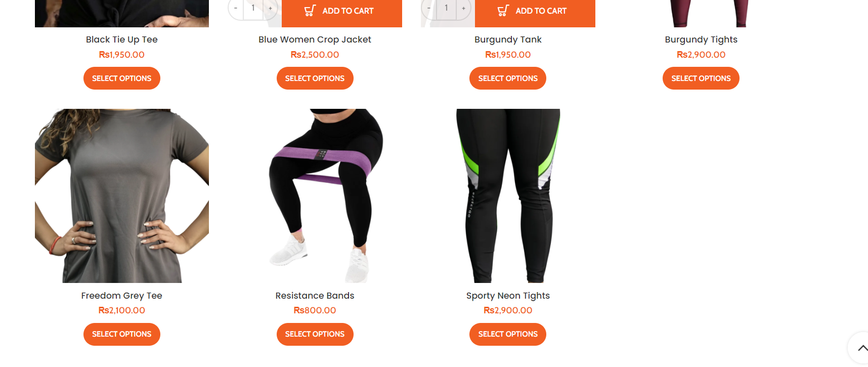Select options for Sporty Neon Tights
Screen dimensions: 868x367
pos(508,334)
